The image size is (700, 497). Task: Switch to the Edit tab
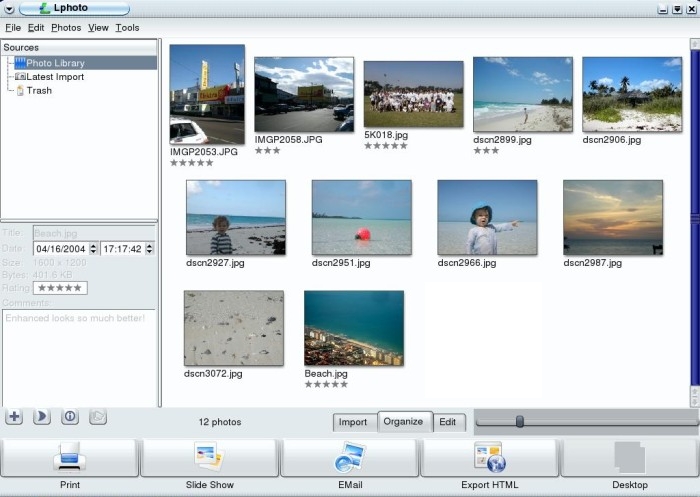coord(447,422)
